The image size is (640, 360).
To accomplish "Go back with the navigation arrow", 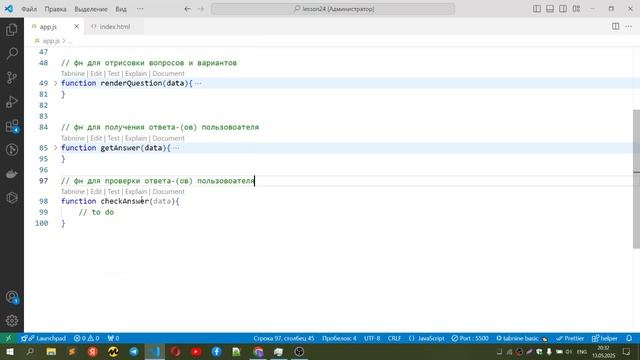I will coord(187,9).
